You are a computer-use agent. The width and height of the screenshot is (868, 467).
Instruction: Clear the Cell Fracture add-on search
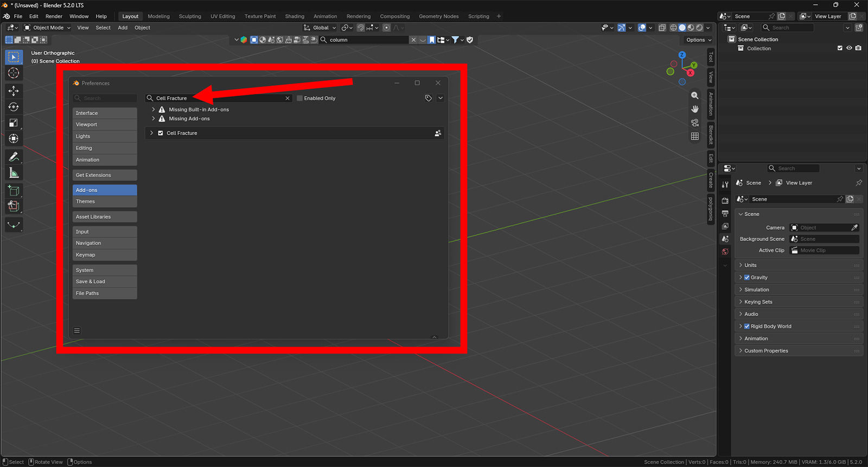tap(288, 98)
